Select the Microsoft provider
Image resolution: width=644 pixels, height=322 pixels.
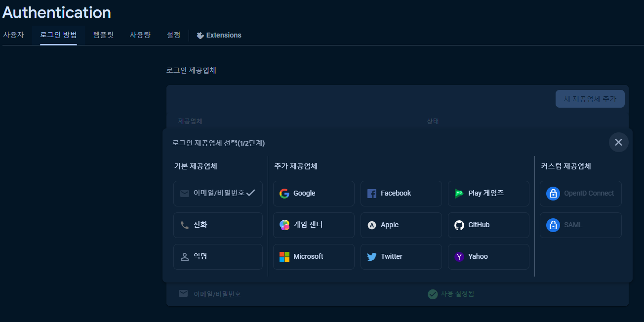coord(314,257)
